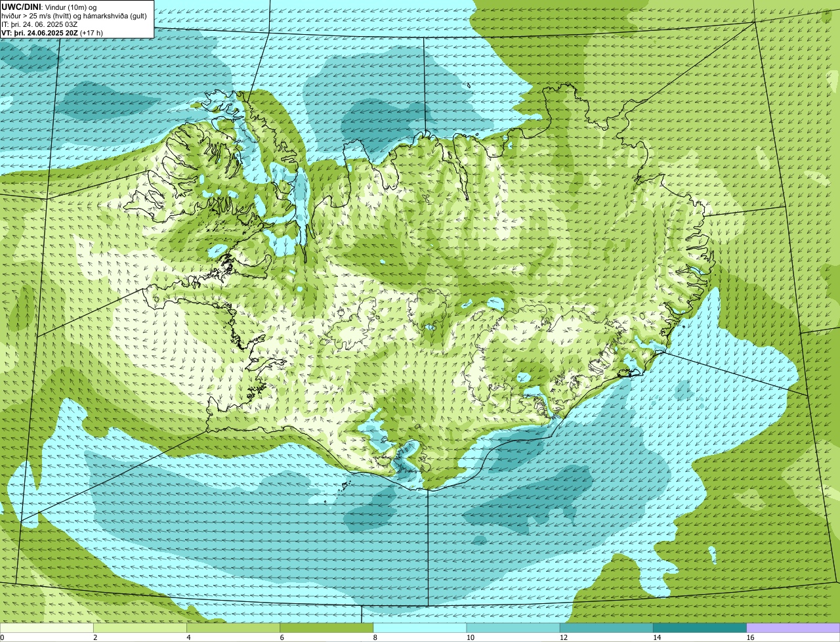Click the light yellow-green 2–4 m/s legend swatch

140,628
